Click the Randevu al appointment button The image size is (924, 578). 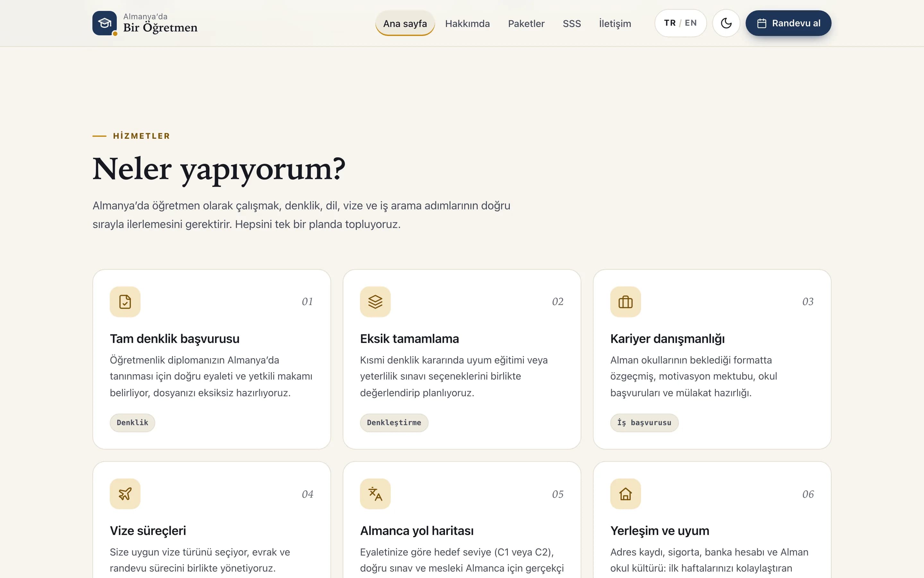788,23
